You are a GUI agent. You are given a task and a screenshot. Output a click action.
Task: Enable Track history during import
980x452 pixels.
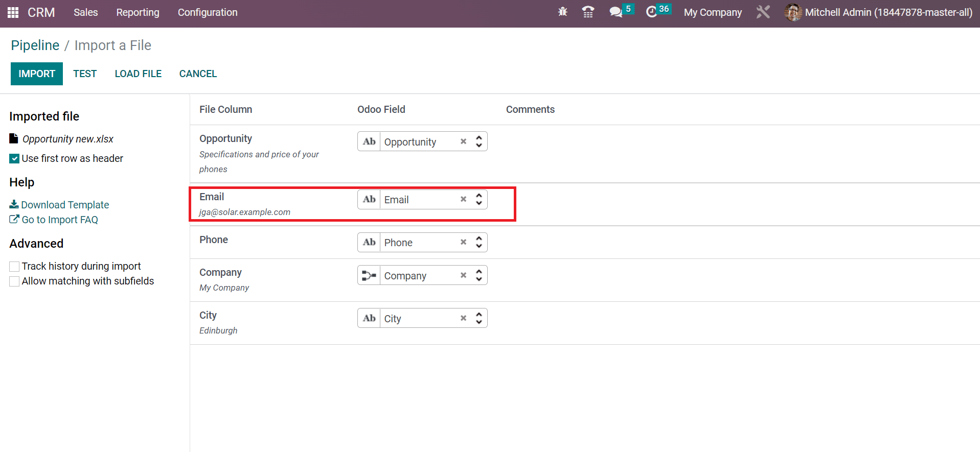14,267
